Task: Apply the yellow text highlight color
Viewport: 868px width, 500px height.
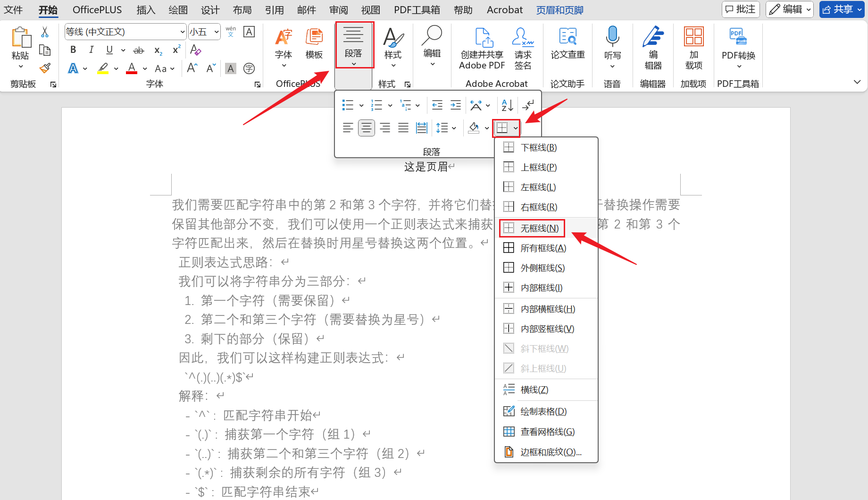Action: coord(103,68)
